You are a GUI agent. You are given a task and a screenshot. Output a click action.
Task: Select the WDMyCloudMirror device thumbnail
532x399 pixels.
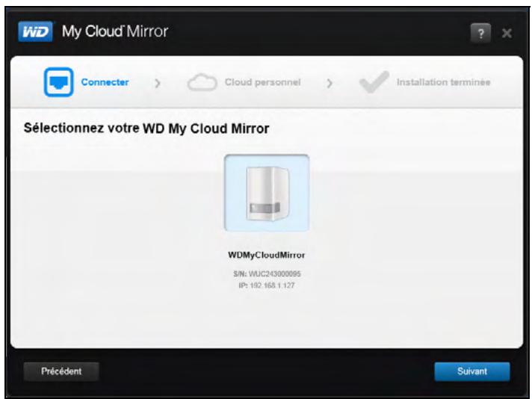(267, 193)
